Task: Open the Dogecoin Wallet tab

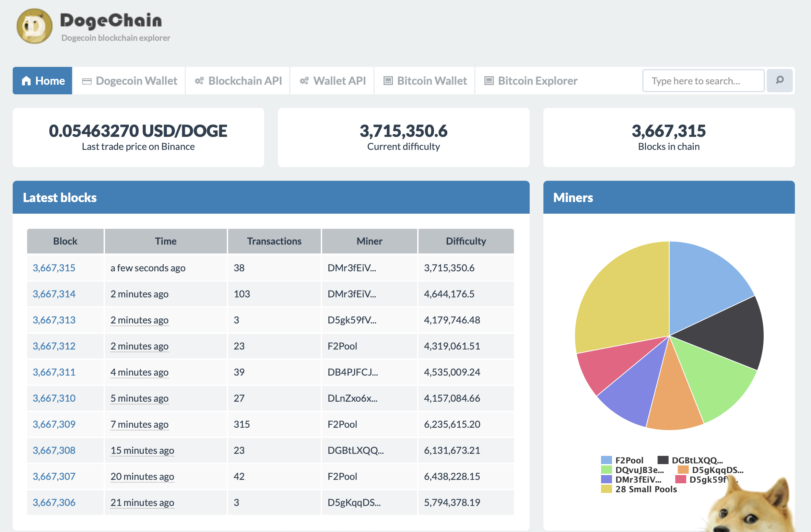Action: (x=129, y=81)
